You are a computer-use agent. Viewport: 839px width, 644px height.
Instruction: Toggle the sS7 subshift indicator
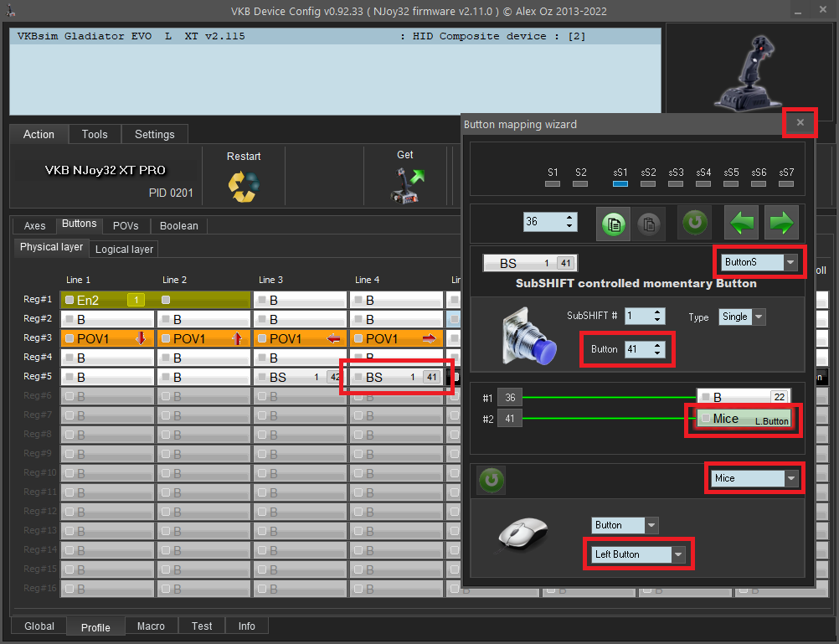[786, 183]
